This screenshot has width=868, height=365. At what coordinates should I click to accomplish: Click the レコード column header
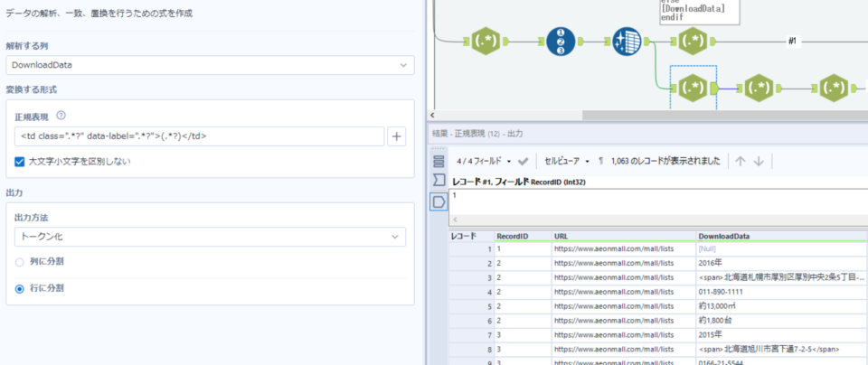(471, 236)
